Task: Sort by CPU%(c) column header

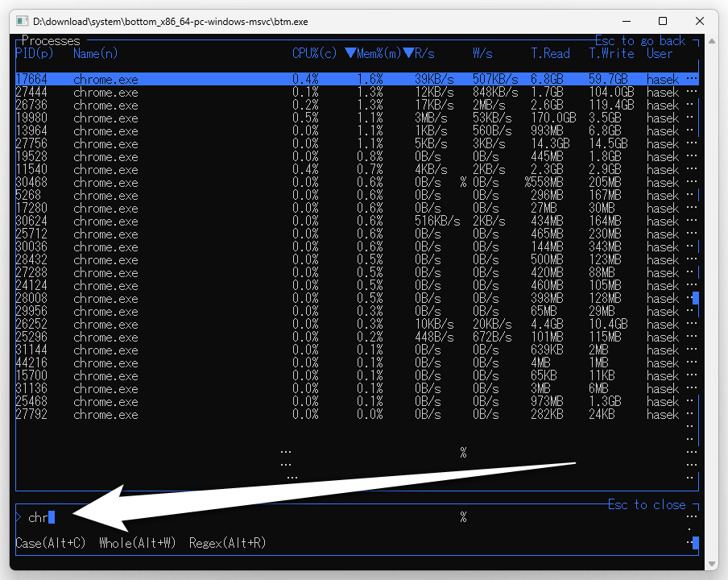Action: tap(314, 53)
